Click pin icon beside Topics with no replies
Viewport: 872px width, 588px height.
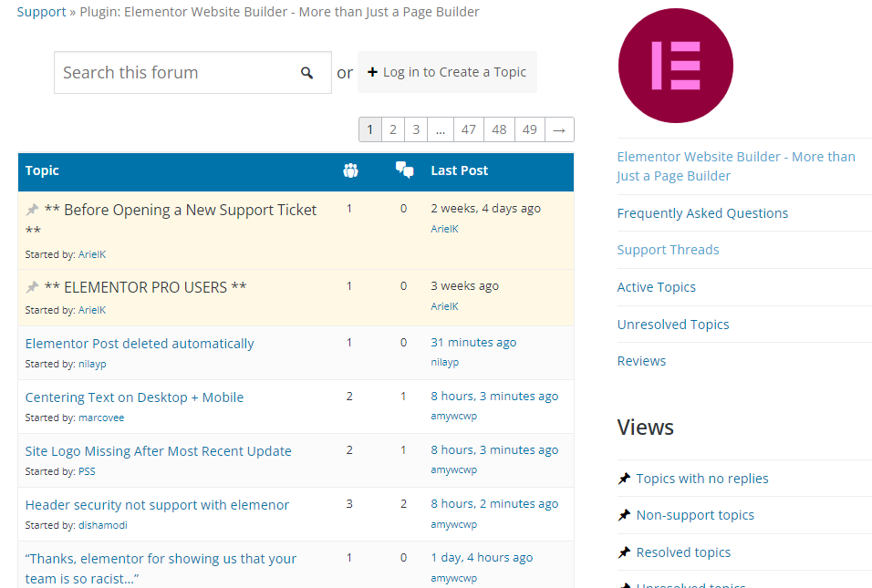[624, 479]
